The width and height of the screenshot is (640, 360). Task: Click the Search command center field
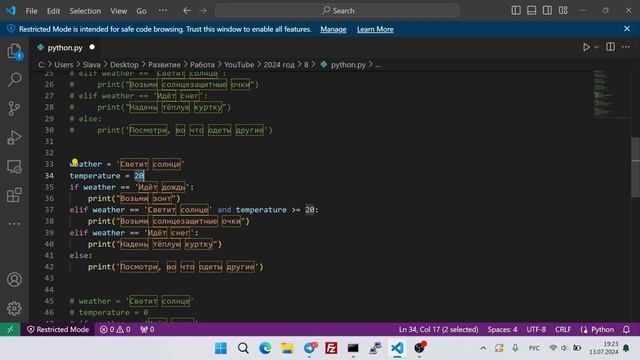click(x=337, y=11)
